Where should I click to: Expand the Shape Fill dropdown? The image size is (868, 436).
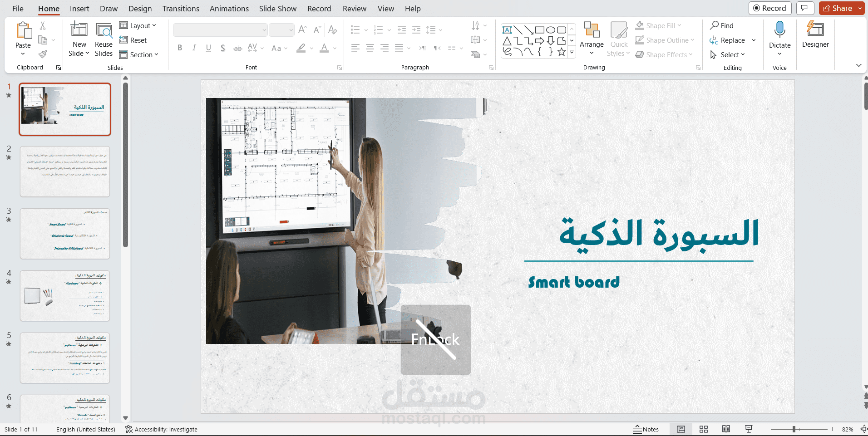[680, 25]
